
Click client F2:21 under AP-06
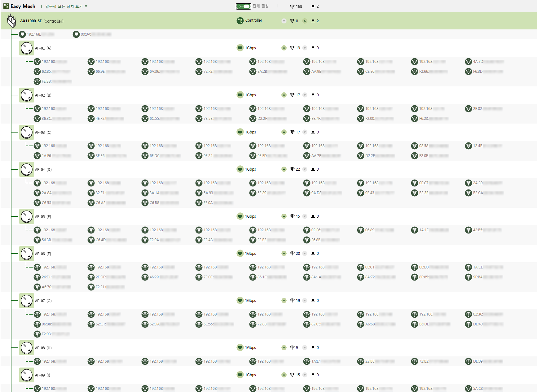107,287
